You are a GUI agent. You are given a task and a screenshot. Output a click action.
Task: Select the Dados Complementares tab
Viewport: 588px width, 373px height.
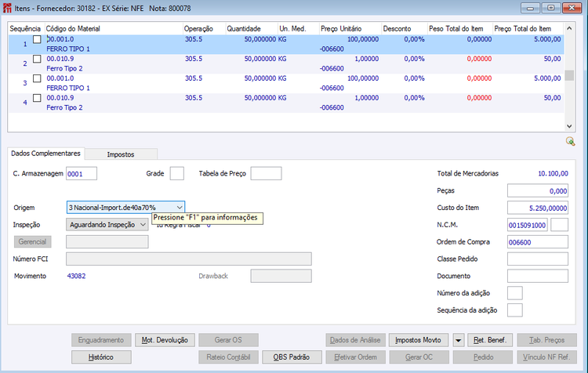pos(45,154)
